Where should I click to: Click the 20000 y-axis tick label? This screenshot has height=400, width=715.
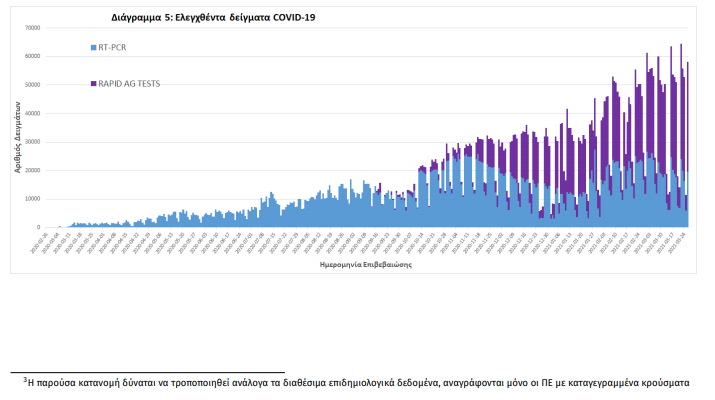click(x=31, y=170)
